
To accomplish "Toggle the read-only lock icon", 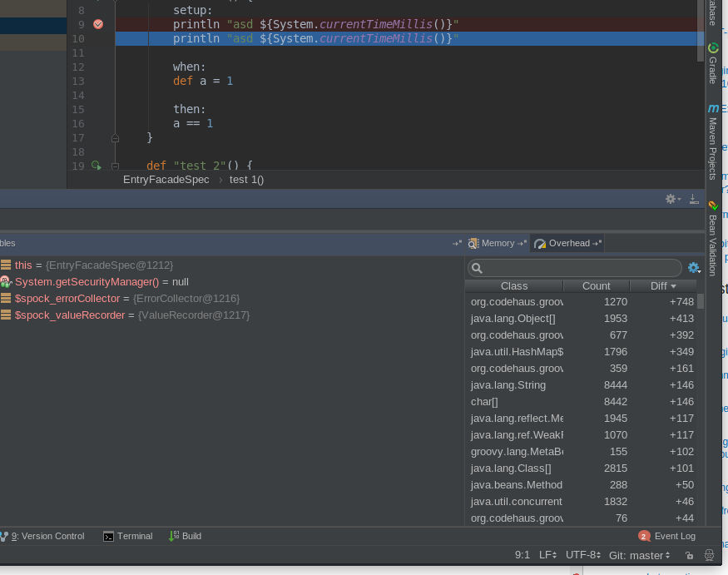I will coord(690,556).
